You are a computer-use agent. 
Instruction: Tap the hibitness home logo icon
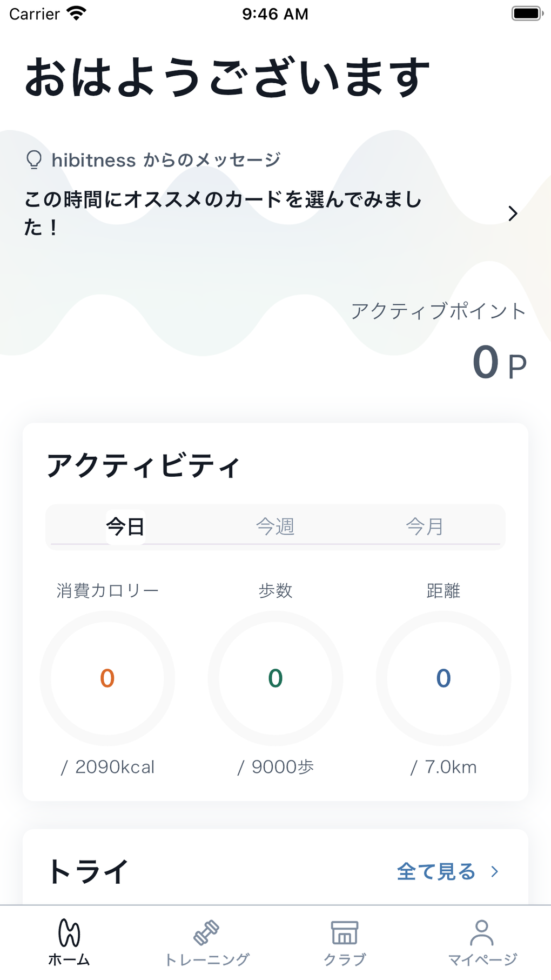click(69, 932)
